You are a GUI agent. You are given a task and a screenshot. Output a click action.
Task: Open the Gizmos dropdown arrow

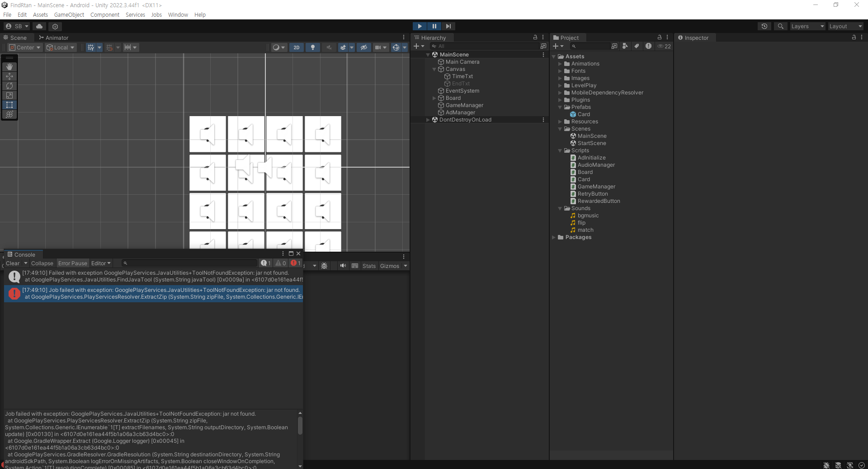tap(406, 266)
